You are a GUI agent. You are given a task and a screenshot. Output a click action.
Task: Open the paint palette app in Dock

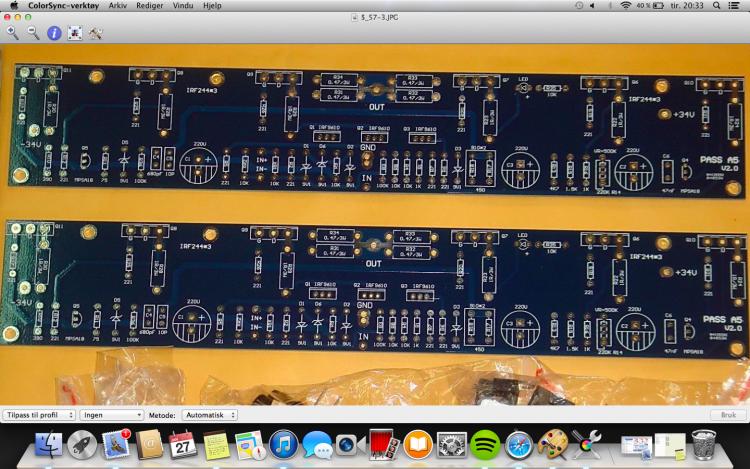click(x=552, y=445)
